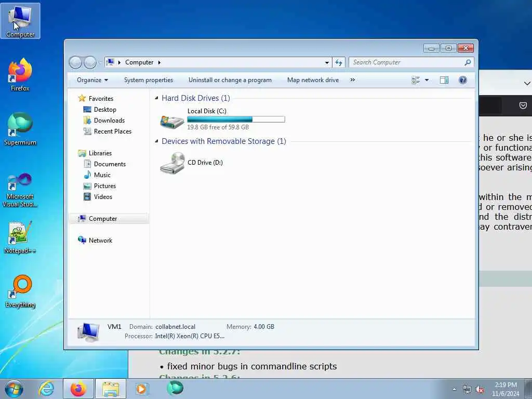Click the Explorer Back navigation button
The width and height of the screenshot is (532, 399).
(75, 62)
